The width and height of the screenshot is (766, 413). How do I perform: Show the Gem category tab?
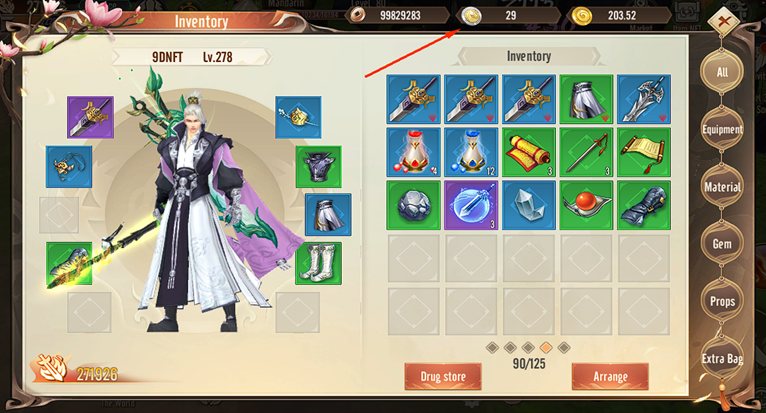coord(722,244)
